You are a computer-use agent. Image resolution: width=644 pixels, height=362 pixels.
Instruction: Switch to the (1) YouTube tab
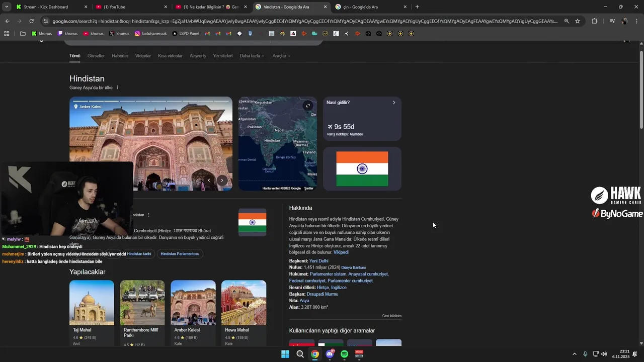[131, 7]
